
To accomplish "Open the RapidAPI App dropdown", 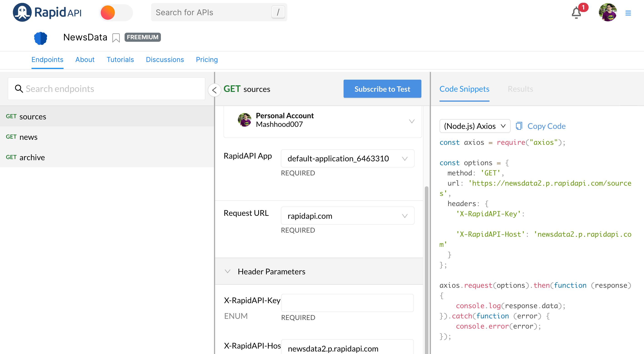I will [x=347, y=158].
